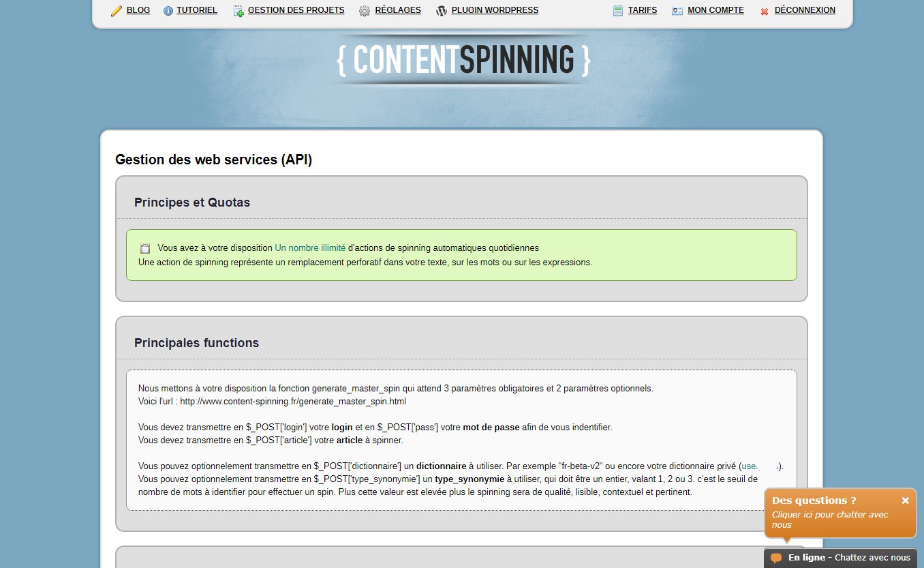The image size is (924, 568).
Task: Click the chat bubble icon in chat bar
Action: coord(776,558)
